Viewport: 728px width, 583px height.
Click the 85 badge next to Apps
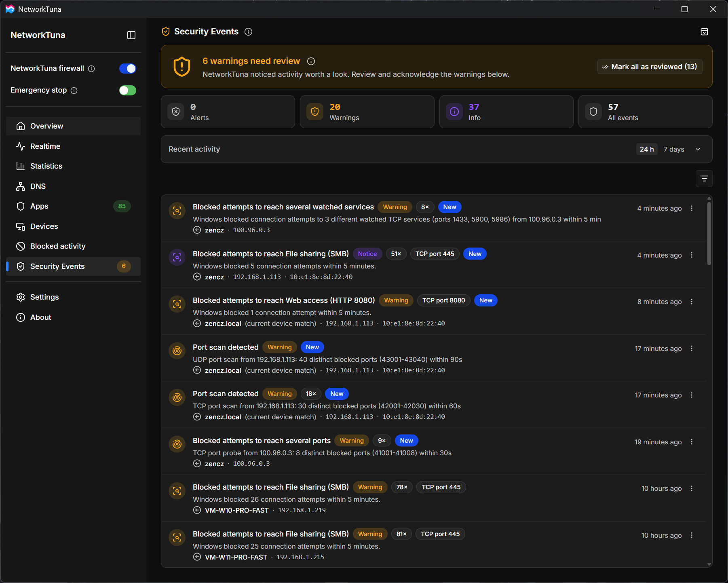click(122, 206)
